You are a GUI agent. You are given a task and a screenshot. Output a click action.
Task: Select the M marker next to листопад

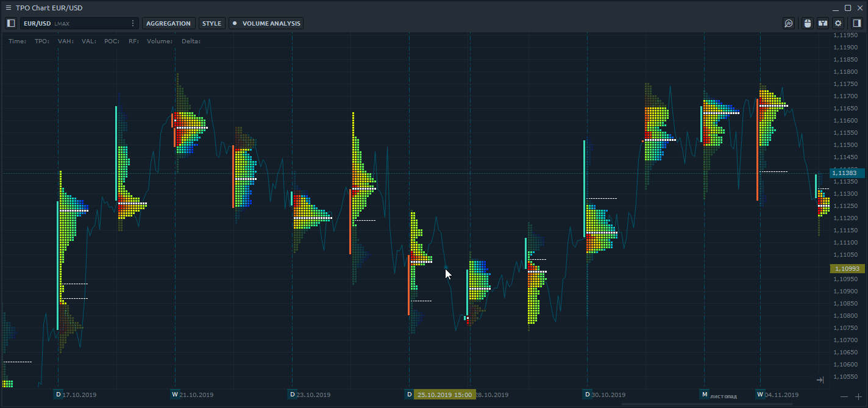704,394
